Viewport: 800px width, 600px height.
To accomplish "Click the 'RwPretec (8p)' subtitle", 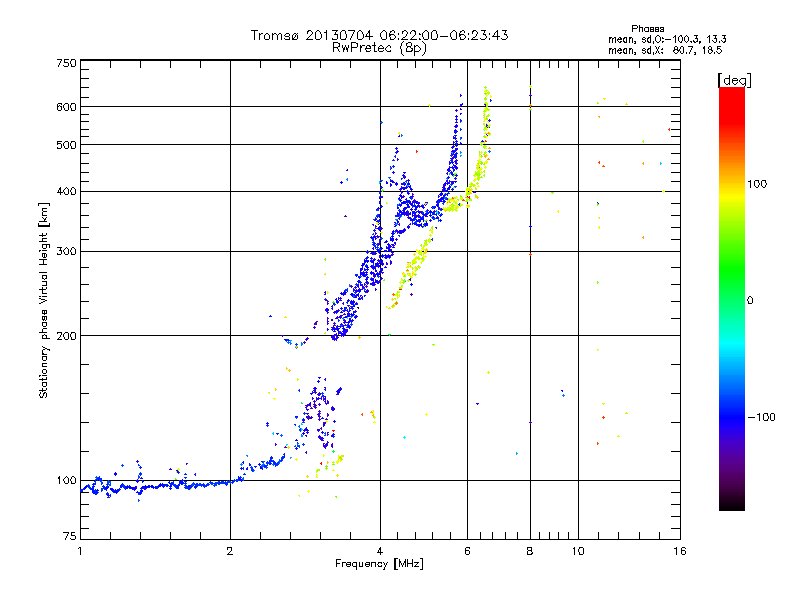I will [x=379, y=48].
